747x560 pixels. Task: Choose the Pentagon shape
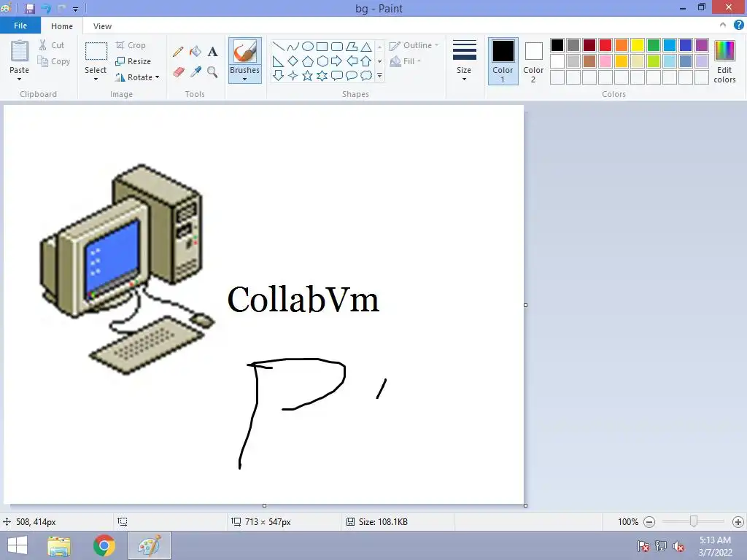click(x=308, y=61)
